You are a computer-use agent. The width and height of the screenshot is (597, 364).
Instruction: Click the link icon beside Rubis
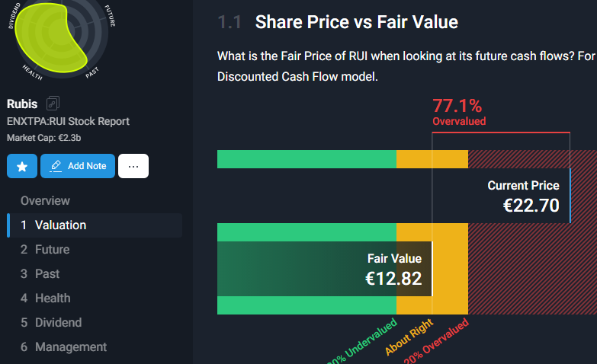53,103
